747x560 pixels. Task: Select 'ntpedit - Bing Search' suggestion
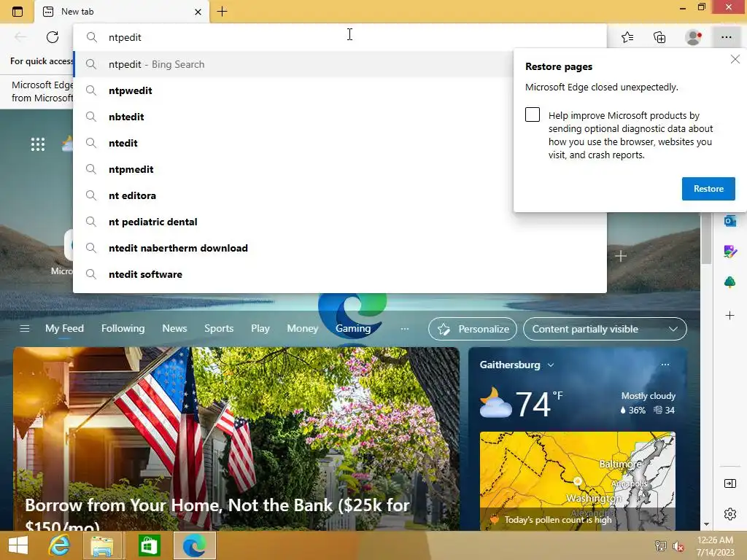coord(293,64)
